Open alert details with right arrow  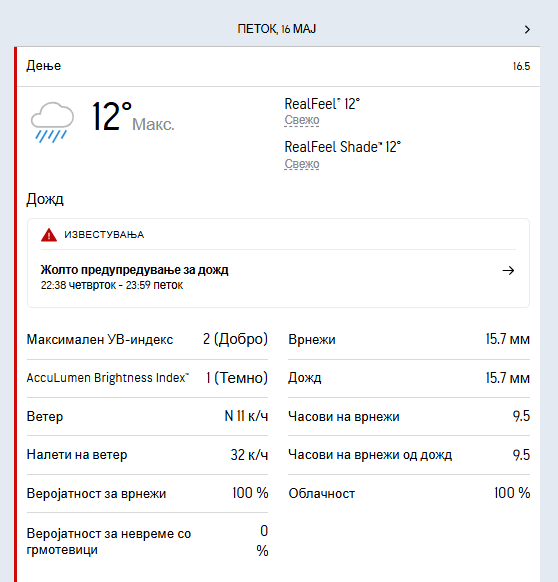(x=508, y=271)
